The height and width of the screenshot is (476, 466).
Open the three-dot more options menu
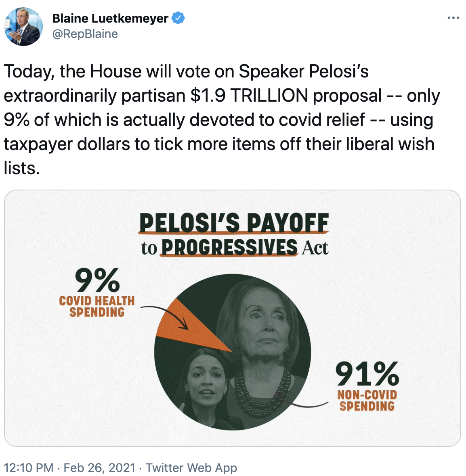453,18
